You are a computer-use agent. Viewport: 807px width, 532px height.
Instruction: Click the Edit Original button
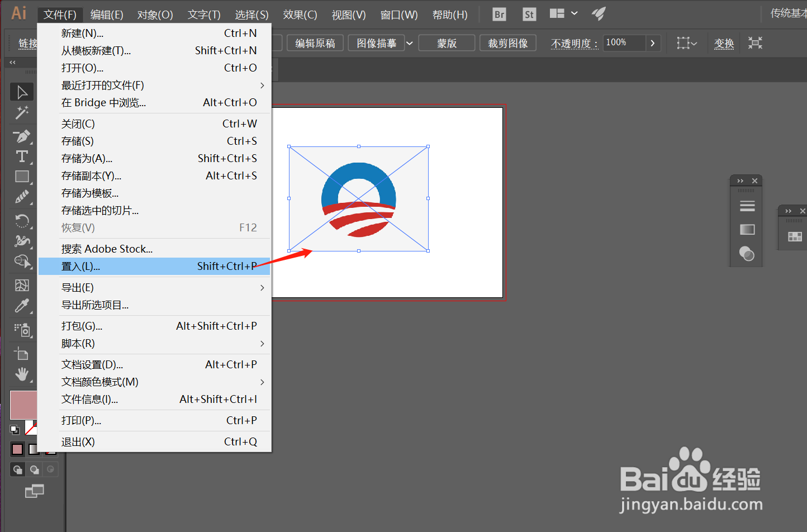pyautogui.click(x=315, y=43)
